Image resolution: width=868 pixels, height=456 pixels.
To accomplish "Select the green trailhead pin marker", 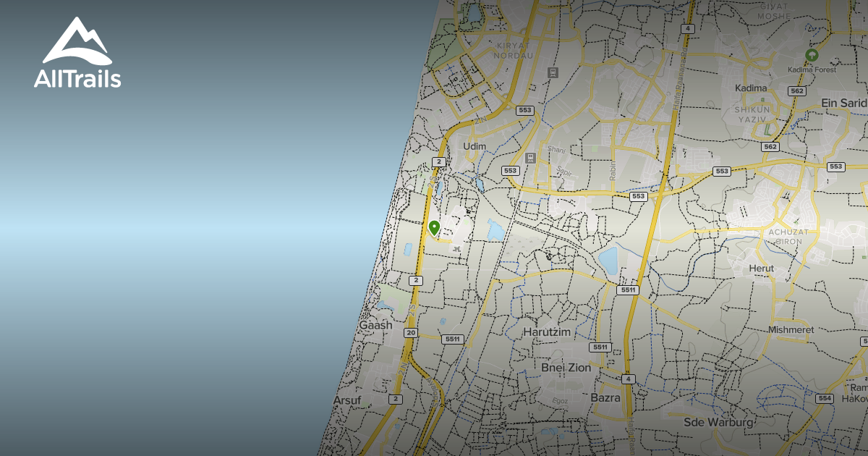I will click(x=434, y=228).
